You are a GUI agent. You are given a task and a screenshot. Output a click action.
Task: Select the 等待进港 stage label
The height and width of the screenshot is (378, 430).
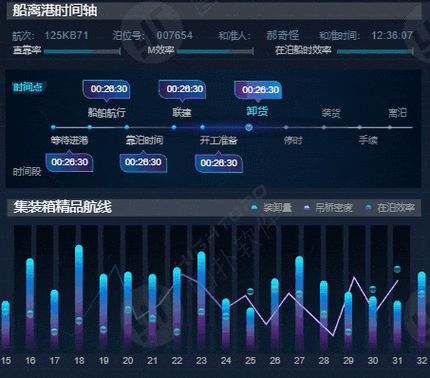coord(69,140)
